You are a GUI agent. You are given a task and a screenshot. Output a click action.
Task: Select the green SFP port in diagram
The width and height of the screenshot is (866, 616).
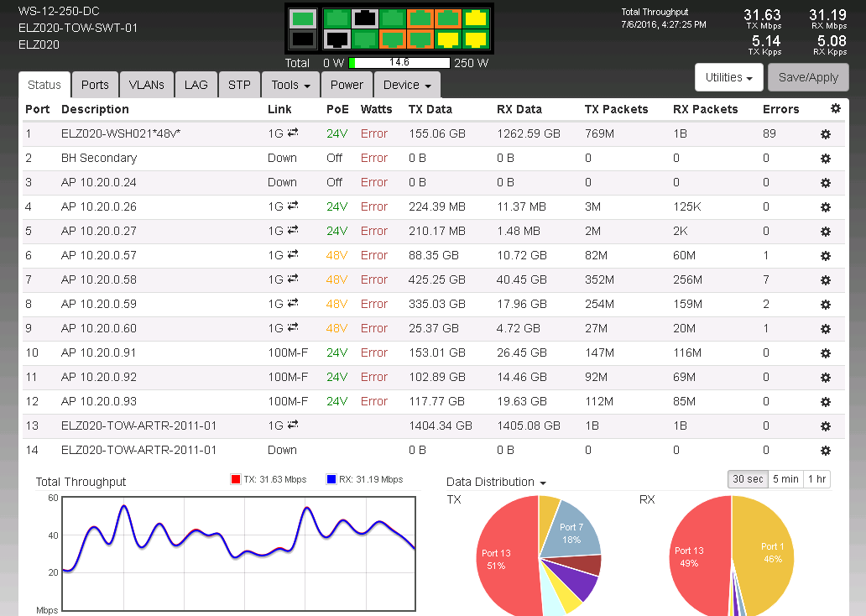303,18
